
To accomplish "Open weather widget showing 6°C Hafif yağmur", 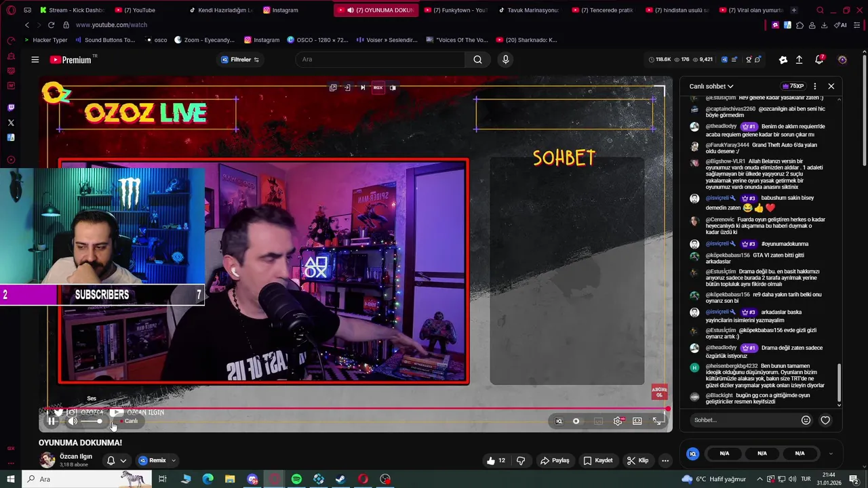I will (714, 479).
